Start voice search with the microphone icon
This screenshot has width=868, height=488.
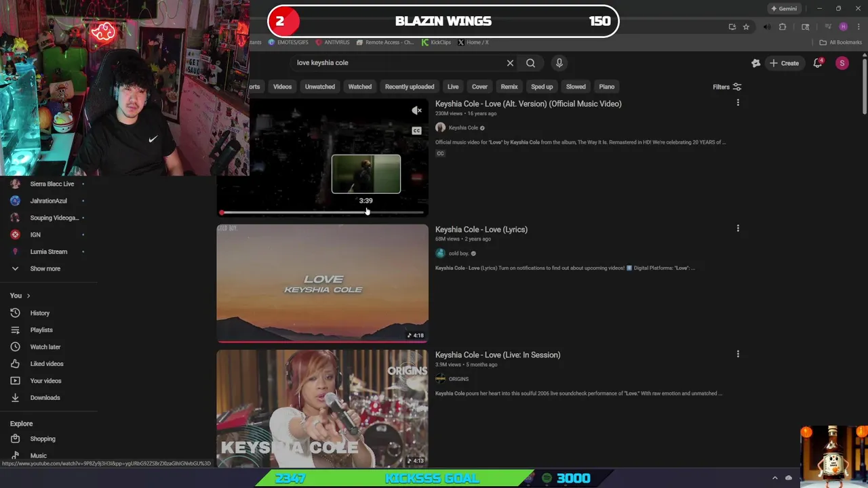click(559, 63)
